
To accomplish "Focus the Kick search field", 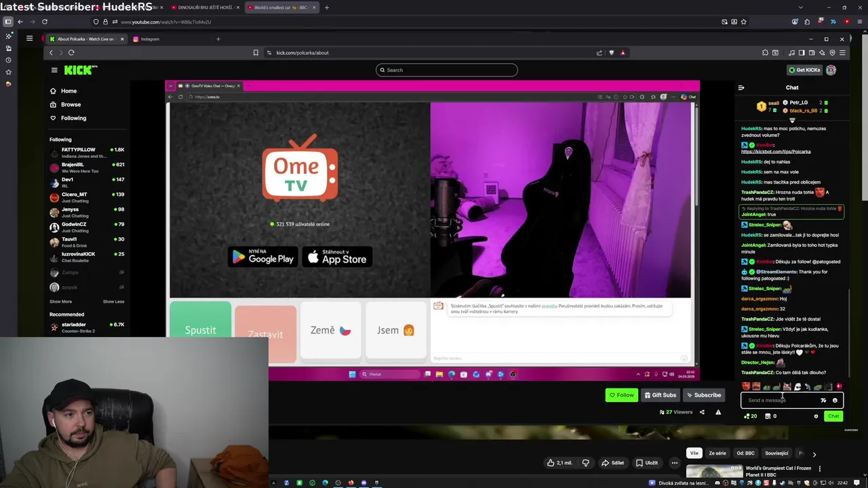I will click(x=447, y=70).
